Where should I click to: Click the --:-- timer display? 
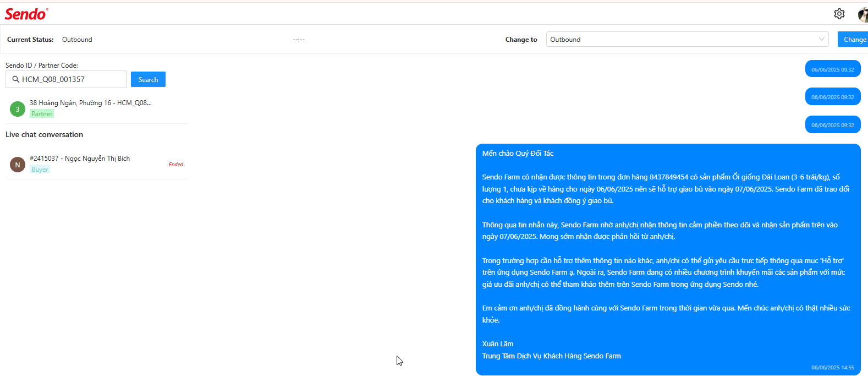pyautogui.click(x=299, y=40)
